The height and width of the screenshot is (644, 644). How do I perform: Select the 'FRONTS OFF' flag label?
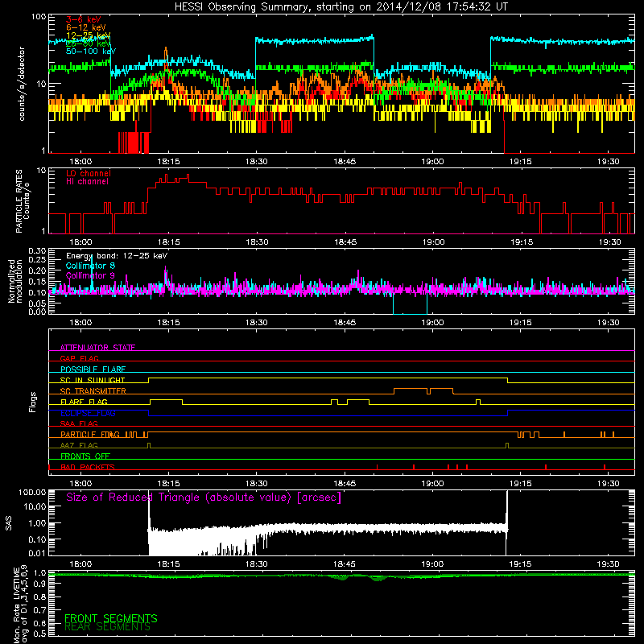click(85, 456)
